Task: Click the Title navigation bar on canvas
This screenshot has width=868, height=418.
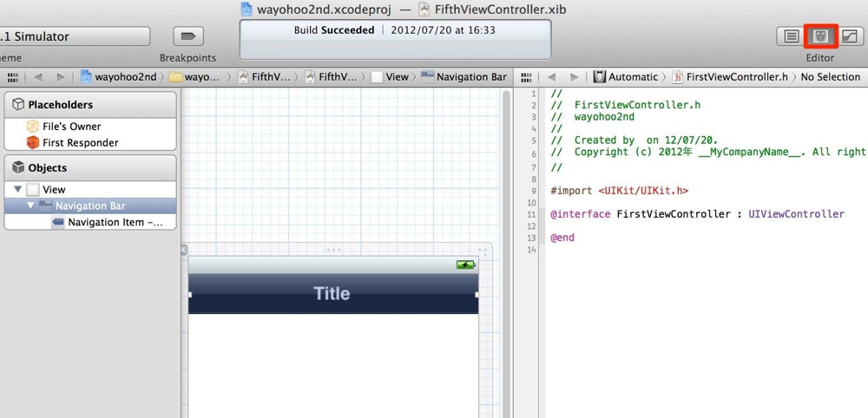Action: [x=333, y=294]
